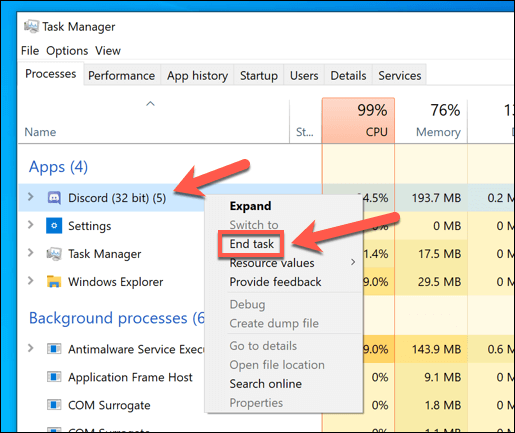Click the Antimalware Service Executable icon
The width and height of the screenshot is (515, 433).
pyautogui.click(x=54, y=349)
